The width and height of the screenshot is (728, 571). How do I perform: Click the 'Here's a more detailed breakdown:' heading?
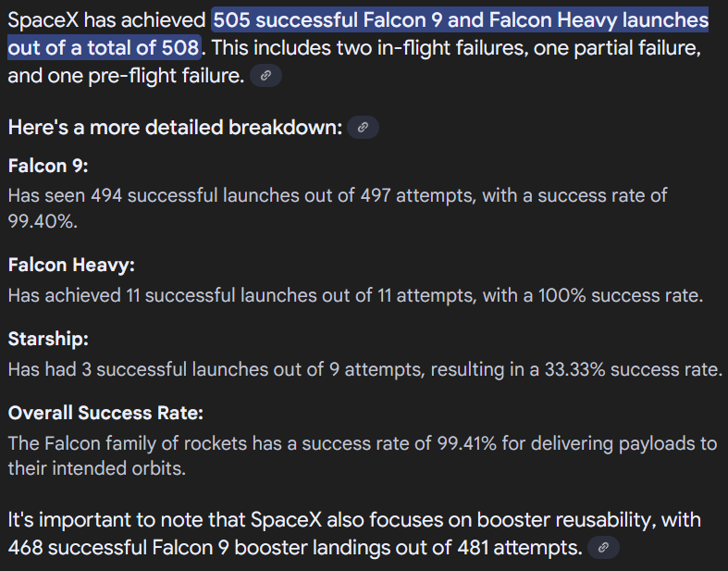pyautogui.click(x=176, y=128)
